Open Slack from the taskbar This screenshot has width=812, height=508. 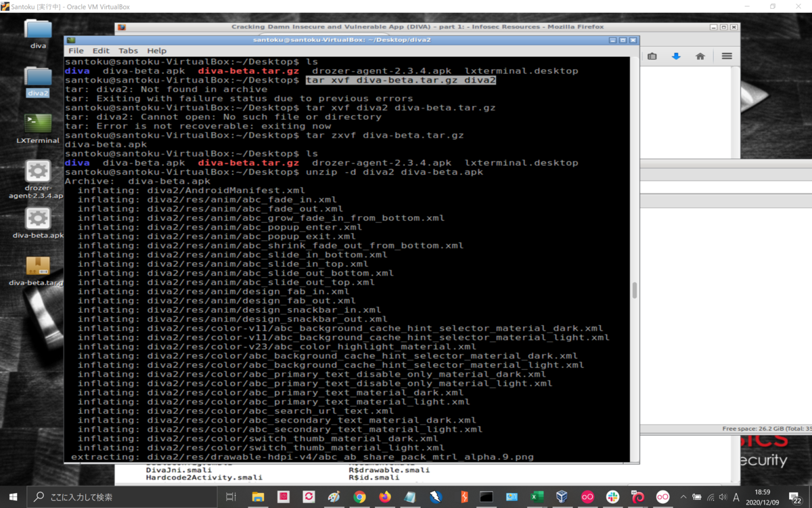pos(612,496)
